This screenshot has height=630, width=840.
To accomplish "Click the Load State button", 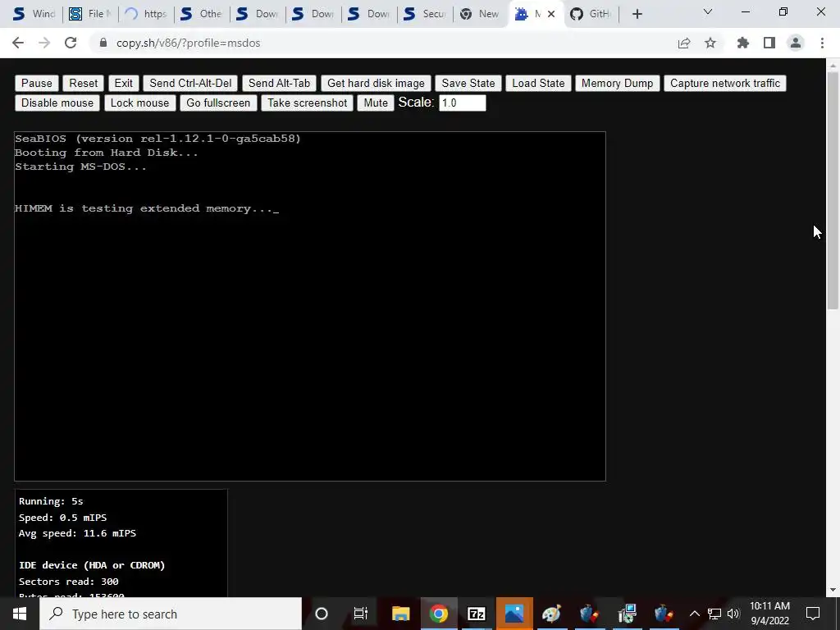I will pyautogui.click(x=538, y=83).
